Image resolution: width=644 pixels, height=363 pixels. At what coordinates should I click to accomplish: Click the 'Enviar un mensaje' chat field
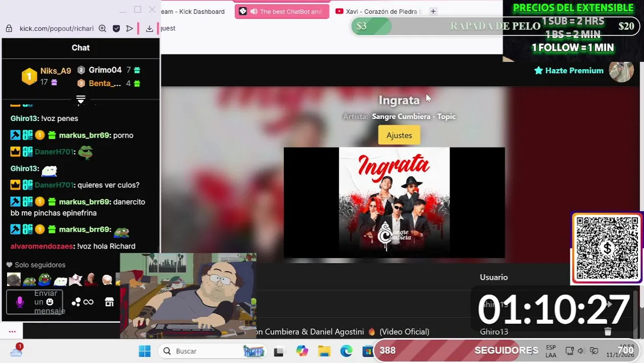[x=35, y=302]
